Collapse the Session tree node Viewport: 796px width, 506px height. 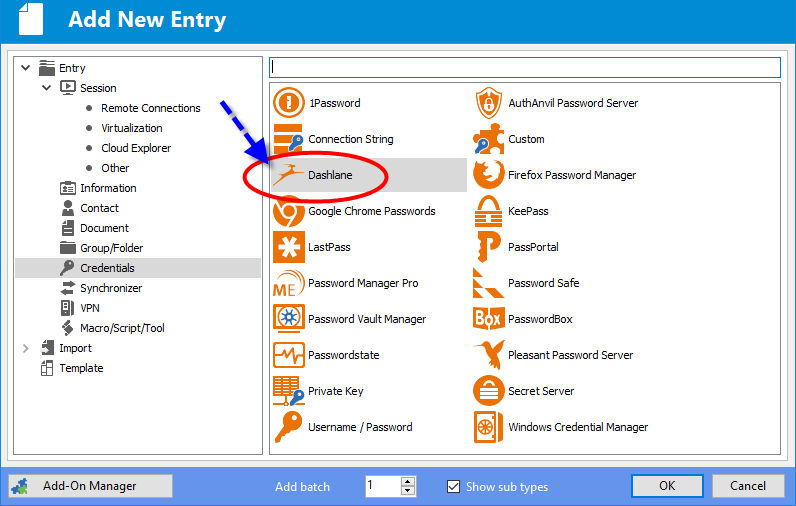click(x=46, y=88)
